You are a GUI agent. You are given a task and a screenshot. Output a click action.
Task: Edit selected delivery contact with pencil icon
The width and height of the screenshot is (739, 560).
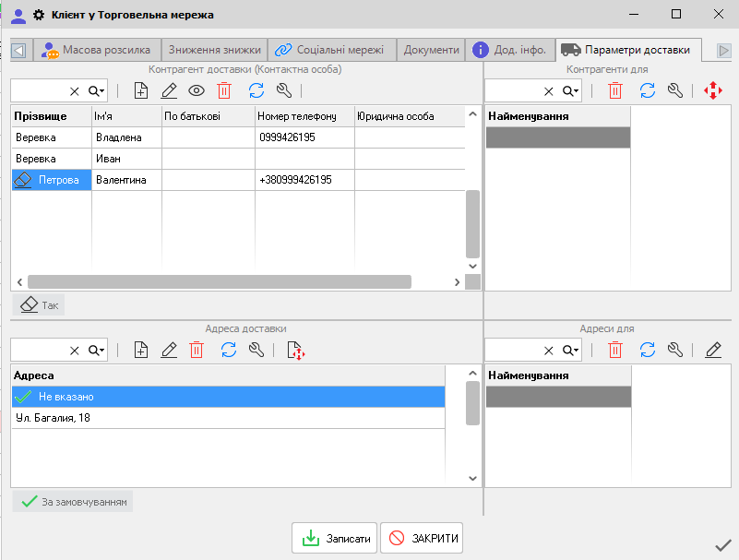point(169,90)
